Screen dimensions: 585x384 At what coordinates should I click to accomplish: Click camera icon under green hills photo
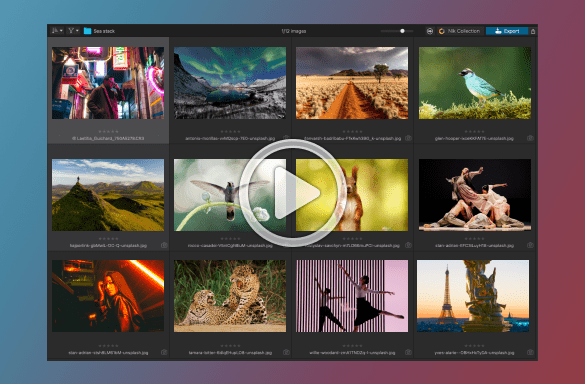pyautogui.click(x=164, y=245)
